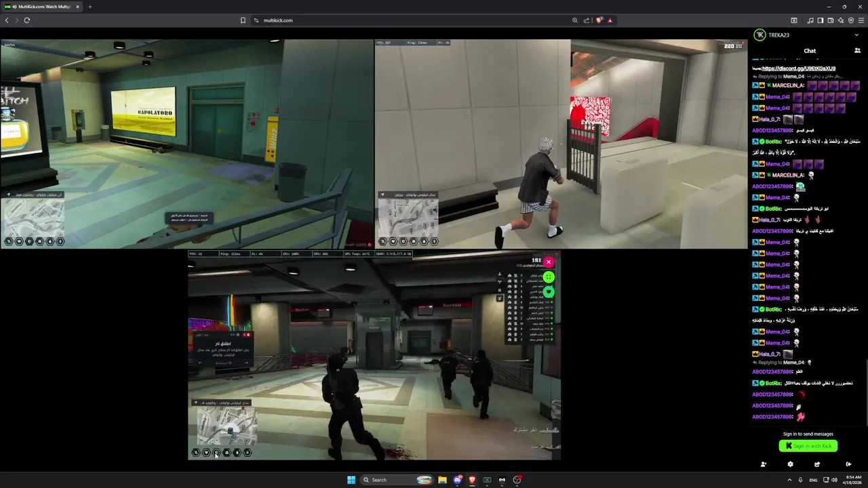Pop out the chat window

tap(817, 464)
